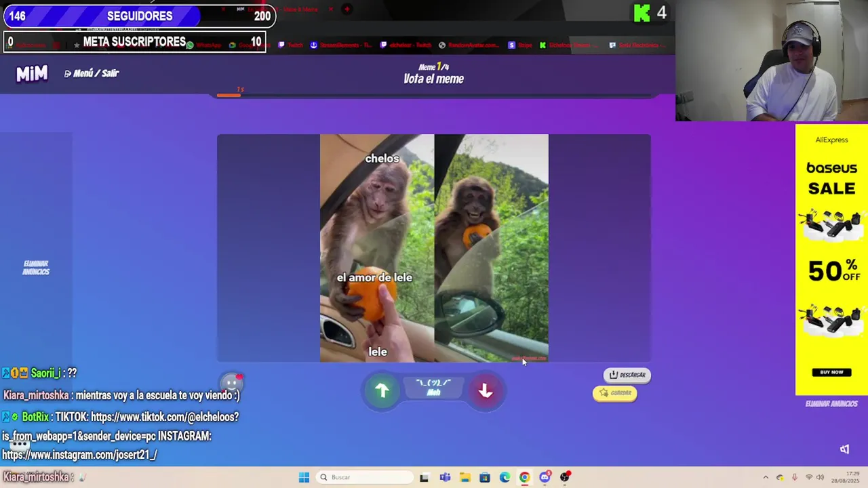Toggle sound with the speaker icon
Screen dimensions: 868x488
coord(844,449)
